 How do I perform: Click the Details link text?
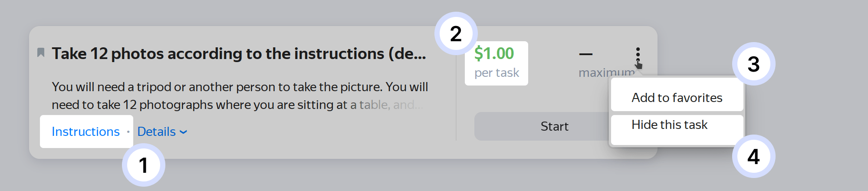coord(156,132)
